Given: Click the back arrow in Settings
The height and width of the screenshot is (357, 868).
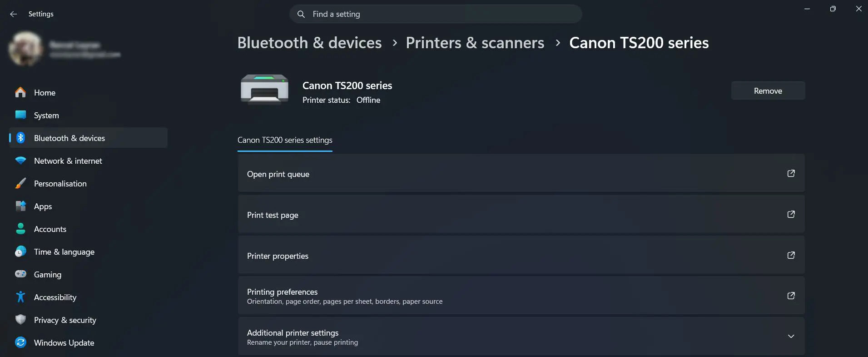Looking at the screenshot, I should point(14,14).
